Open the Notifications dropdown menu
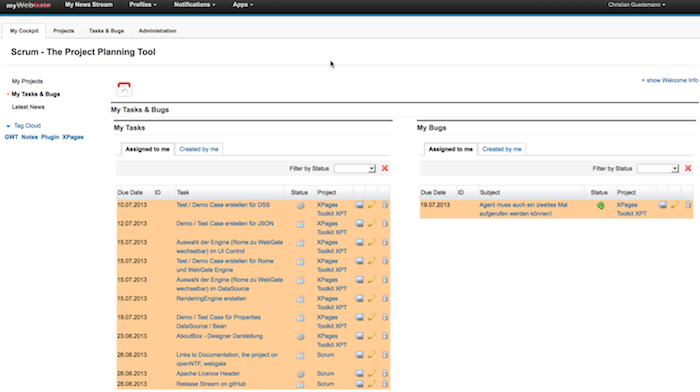The height and width of the screenshot is (392, 700). pyautogui.click(x=195, y=5)
